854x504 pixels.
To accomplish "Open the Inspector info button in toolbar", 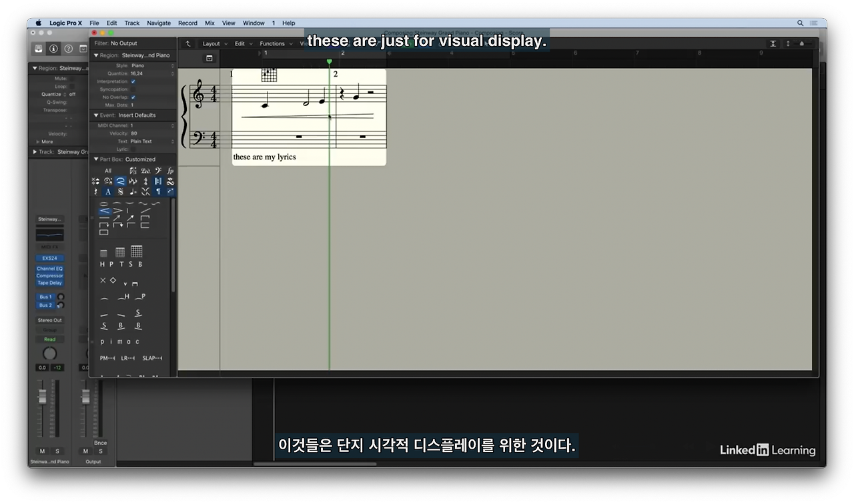I will pos(53,49).
